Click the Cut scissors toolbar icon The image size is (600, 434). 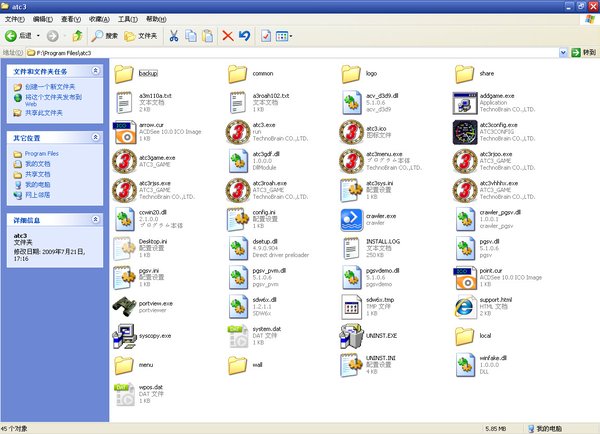tap(174, 36)
